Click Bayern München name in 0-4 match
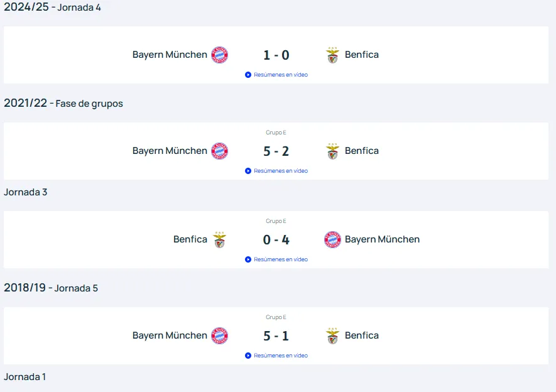 coord(382,239)
